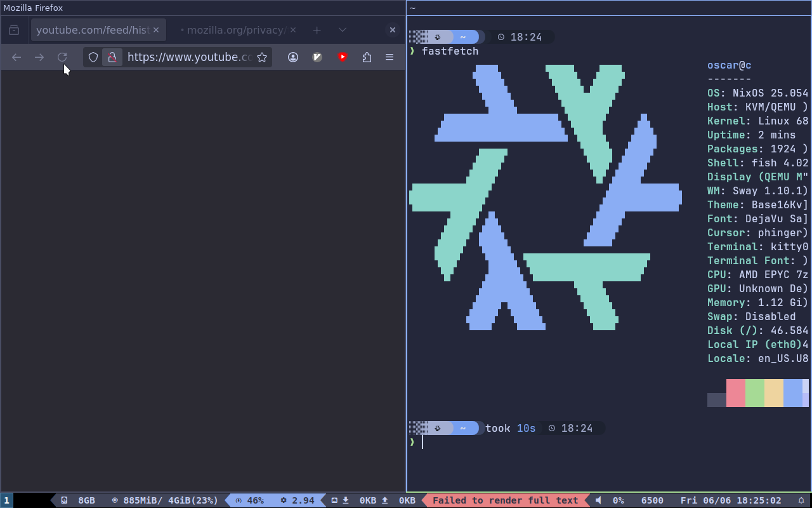Close the youtube.com/feed tab
Screen dimensions: 812x508
[x=156, y=30]
